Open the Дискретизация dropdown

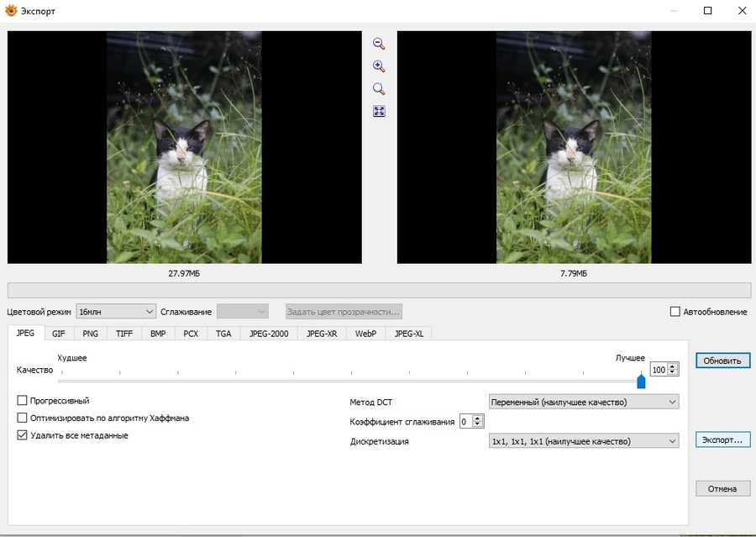[x=584, y=441]
